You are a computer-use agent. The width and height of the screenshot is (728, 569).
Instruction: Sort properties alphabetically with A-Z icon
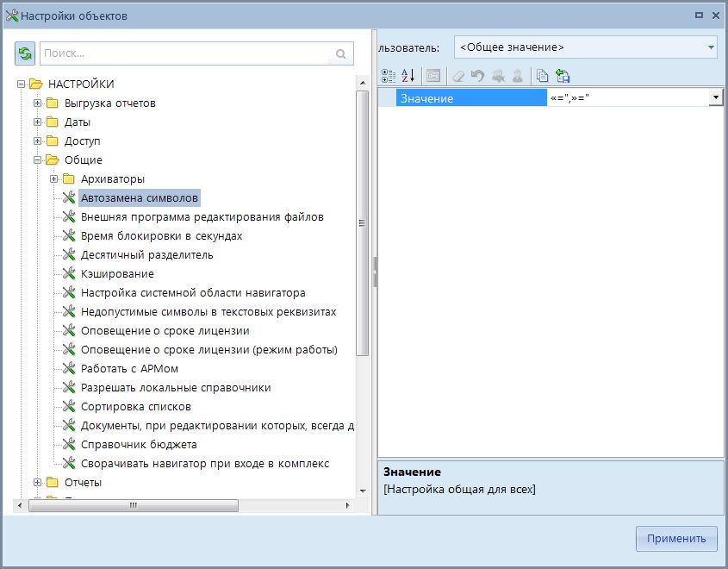[408, 76]
